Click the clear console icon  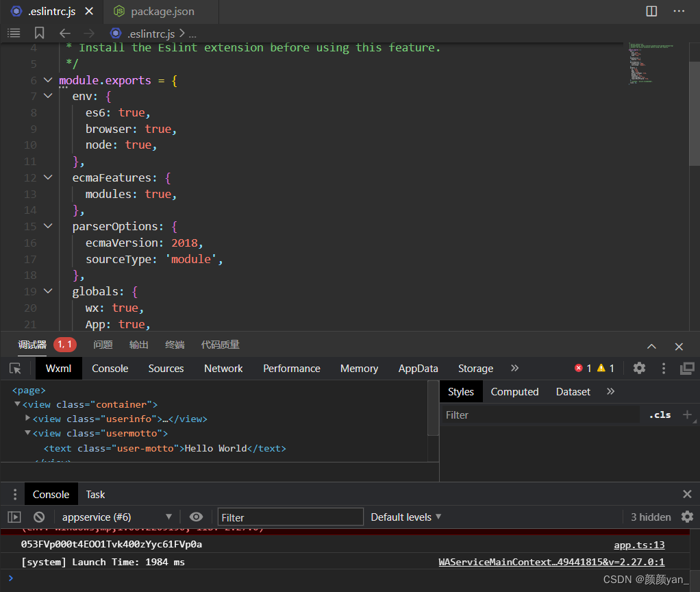click(x=39, y=517)
